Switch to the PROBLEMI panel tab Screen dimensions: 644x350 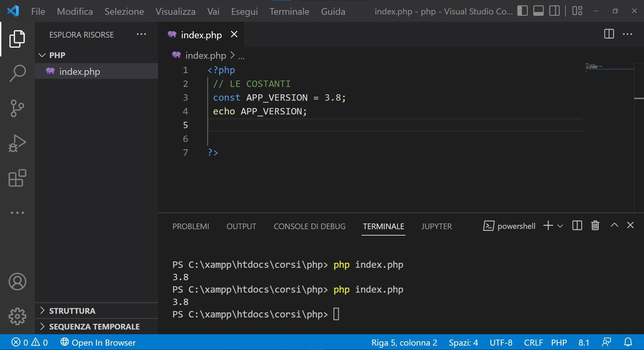pos(191,227)
